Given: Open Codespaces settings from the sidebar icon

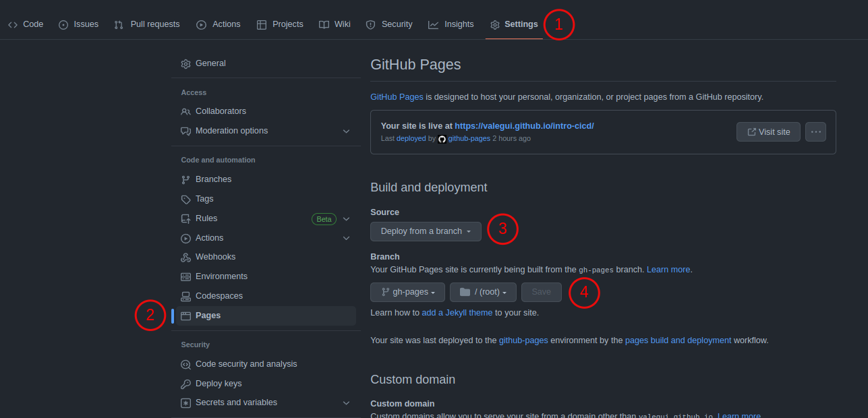Looking at the screenshot, I should click(185, 296).
